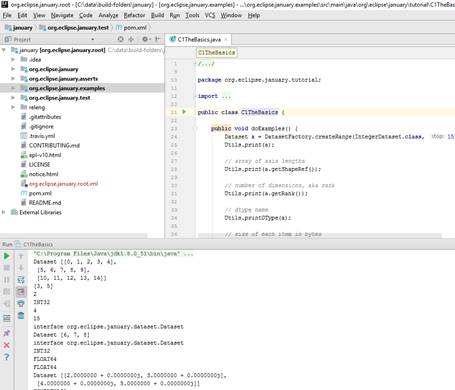
Task: Toggle scroll to end in Run console
Action: coord(21,292)
